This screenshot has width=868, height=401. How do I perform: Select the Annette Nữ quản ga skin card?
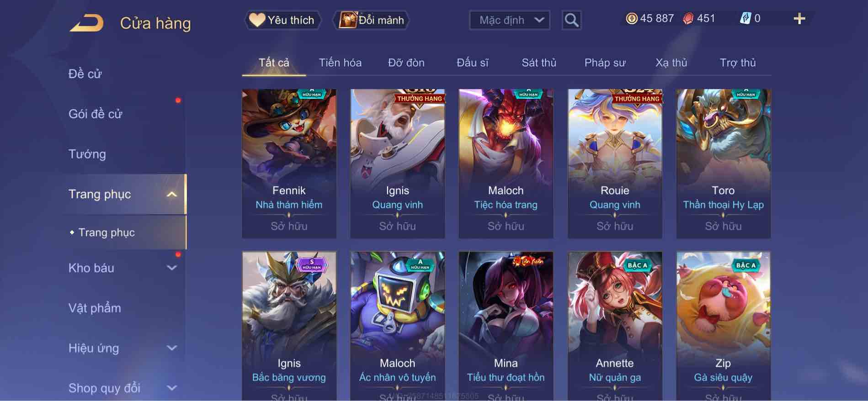click(x=615, y=326)
